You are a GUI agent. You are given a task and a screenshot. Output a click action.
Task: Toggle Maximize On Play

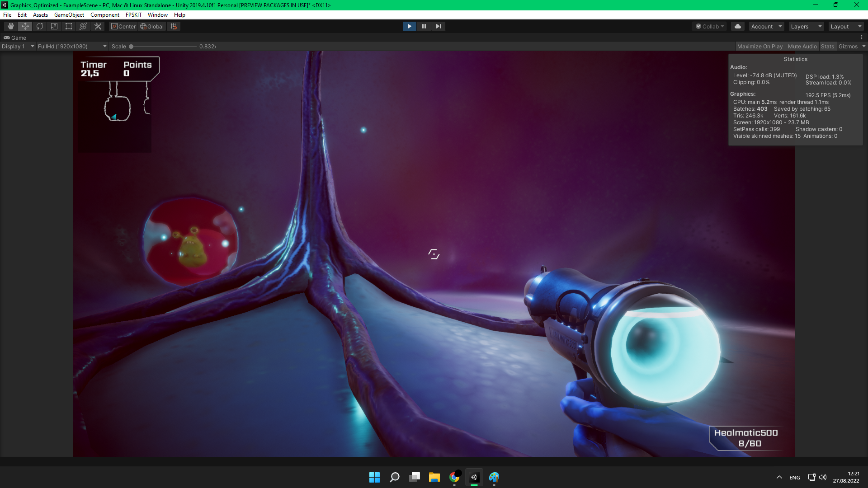(x=759, y=46)
